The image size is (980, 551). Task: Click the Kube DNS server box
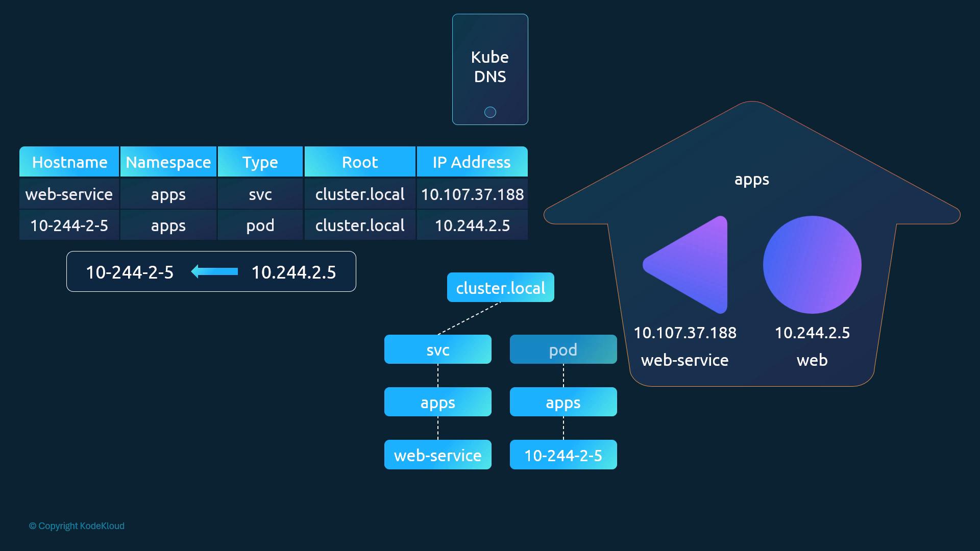pyautogui.click(x=490, y=69)
